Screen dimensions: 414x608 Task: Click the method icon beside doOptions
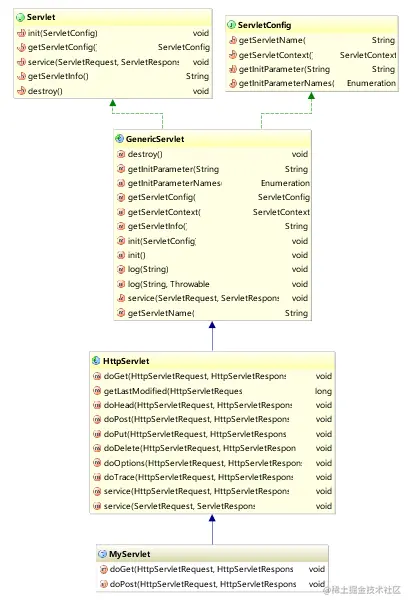[x=97, y=463]
